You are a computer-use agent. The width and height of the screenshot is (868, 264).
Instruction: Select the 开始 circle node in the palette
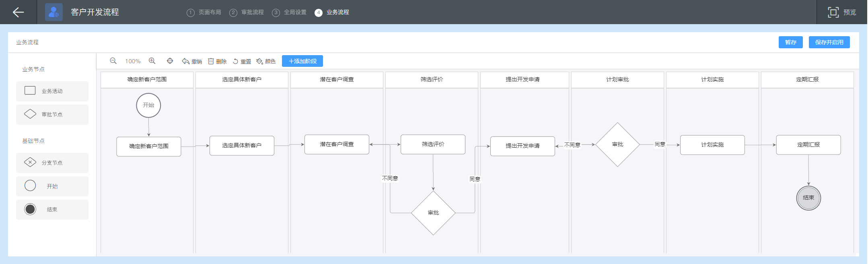pos(52,186)
